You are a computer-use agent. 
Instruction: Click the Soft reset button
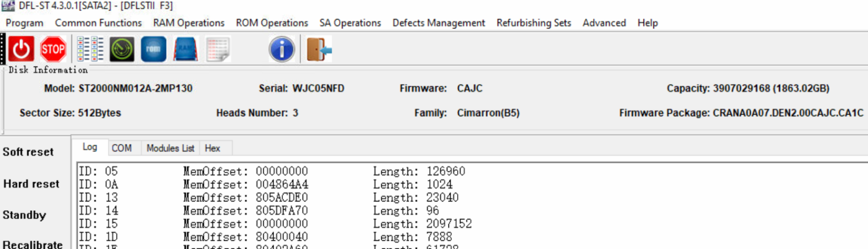[x=28, y=152]
